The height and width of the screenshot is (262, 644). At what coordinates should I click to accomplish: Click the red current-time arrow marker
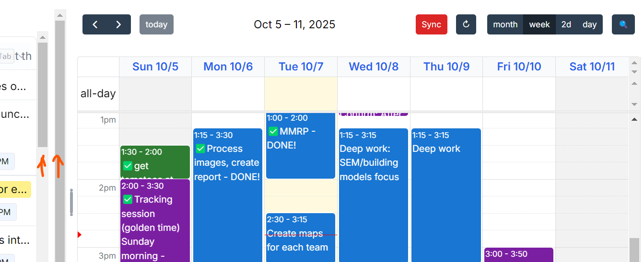click(80, 235)
